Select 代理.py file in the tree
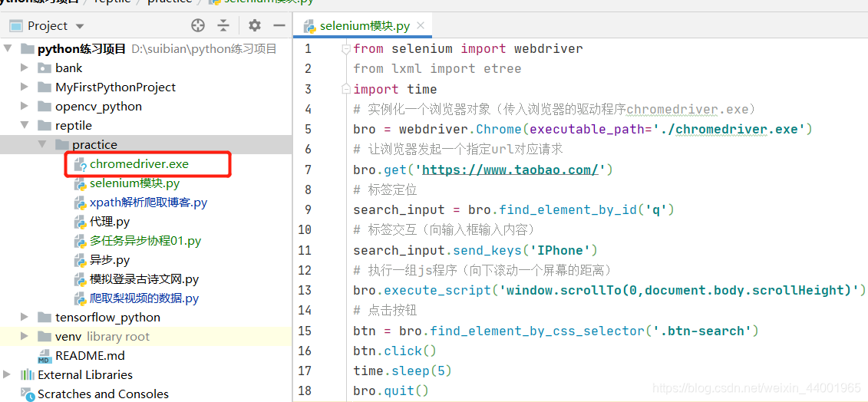This screenshot has width=868, height=402. pyautogui.click(x=110, y=222)
